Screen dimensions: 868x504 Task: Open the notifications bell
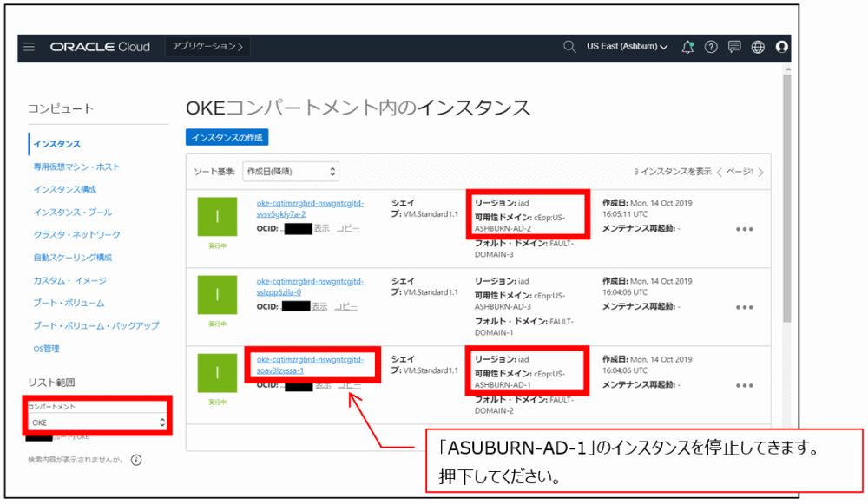pyautogui.click(x=687, y=47)
